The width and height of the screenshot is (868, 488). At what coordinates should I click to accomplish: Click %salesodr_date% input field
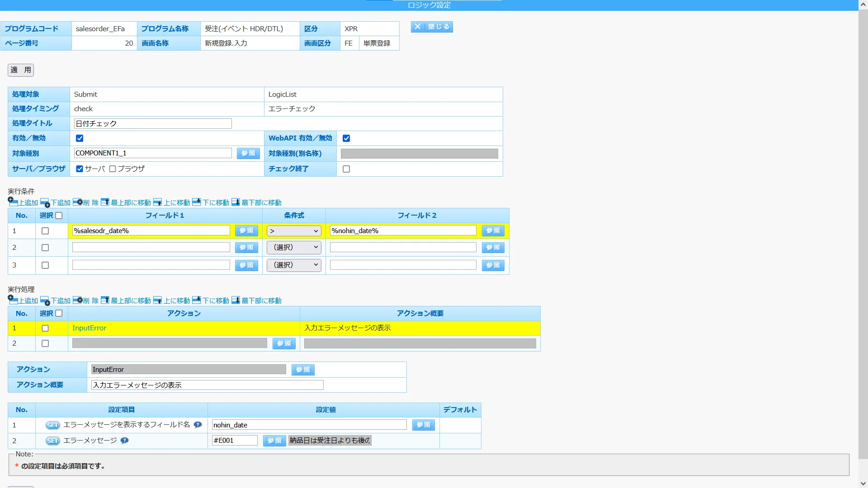pos(151,230)
